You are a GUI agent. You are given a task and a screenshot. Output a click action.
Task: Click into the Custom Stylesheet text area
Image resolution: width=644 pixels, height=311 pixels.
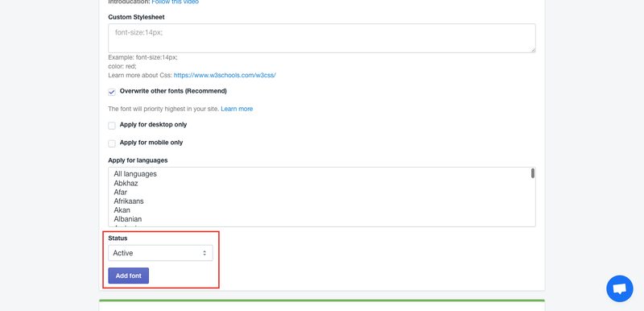click(322, 38)
